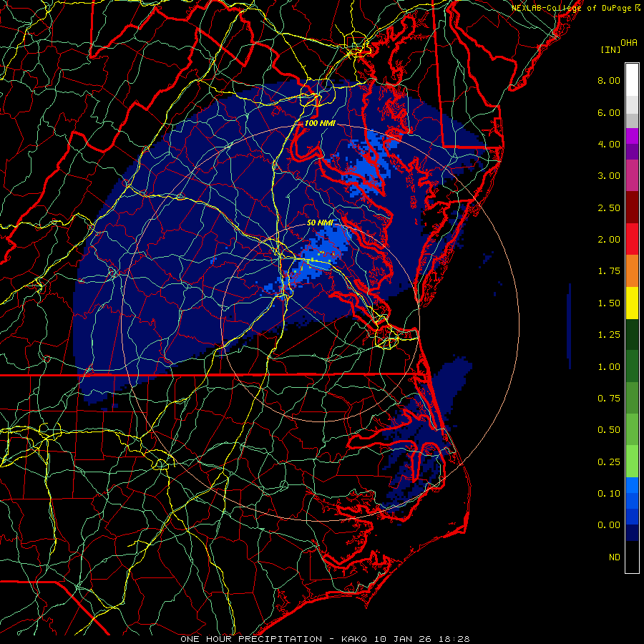Click the 18:28 timestamp
Viewport: 644px width, 644px height.
(454, 639)
